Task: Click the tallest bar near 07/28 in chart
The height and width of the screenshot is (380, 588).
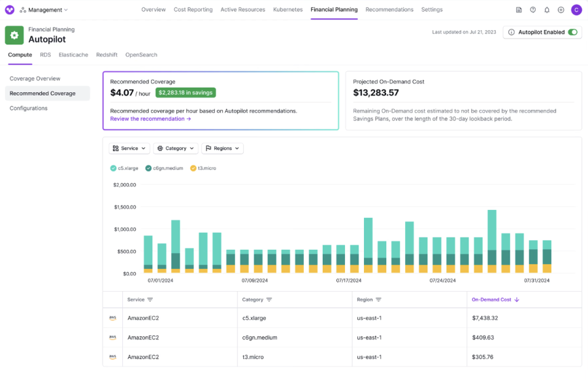Action: point(492,241)
